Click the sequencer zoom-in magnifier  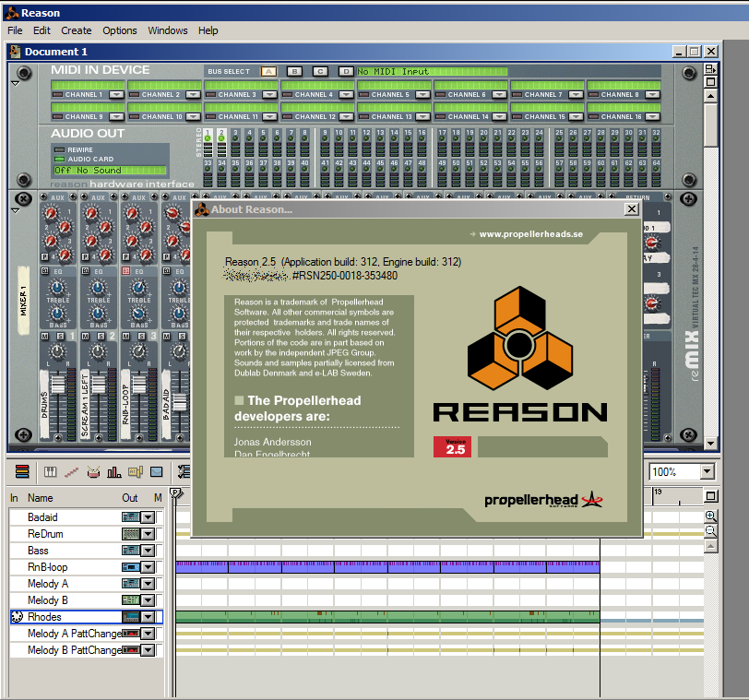tap(711, 516)
